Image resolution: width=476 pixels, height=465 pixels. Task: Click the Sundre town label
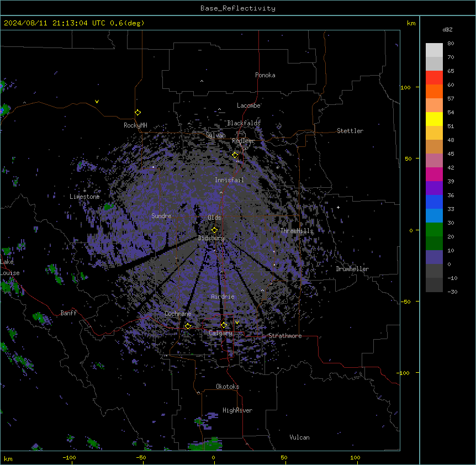[x=161, y=216]
